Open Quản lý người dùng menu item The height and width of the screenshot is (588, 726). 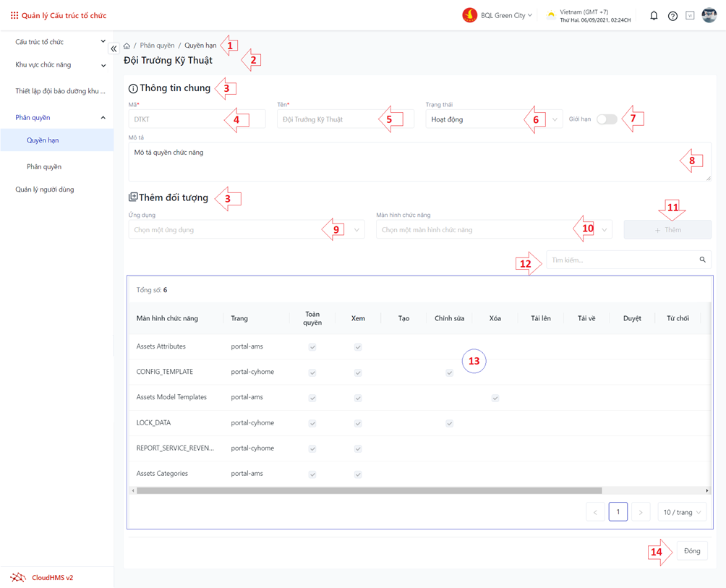click(45, 189)
